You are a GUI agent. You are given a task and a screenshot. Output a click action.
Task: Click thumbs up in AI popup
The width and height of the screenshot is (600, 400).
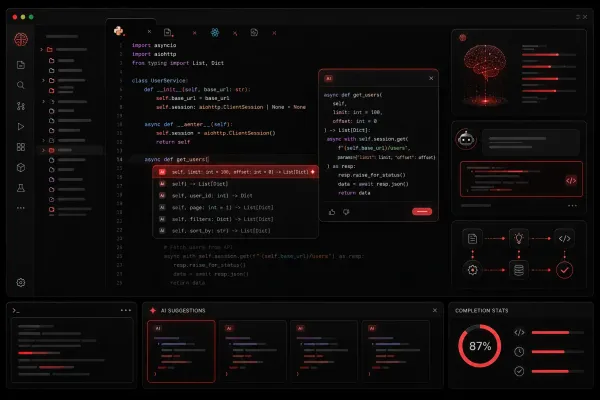(332, 212)
